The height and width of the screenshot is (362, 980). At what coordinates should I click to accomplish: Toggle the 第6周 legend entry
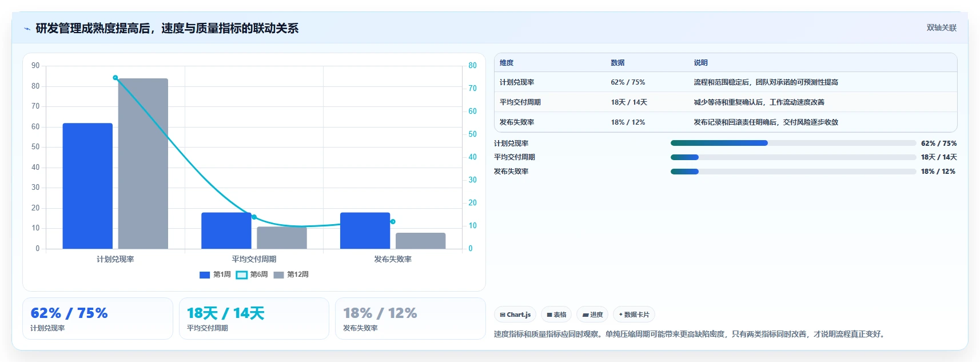[252, 275]
